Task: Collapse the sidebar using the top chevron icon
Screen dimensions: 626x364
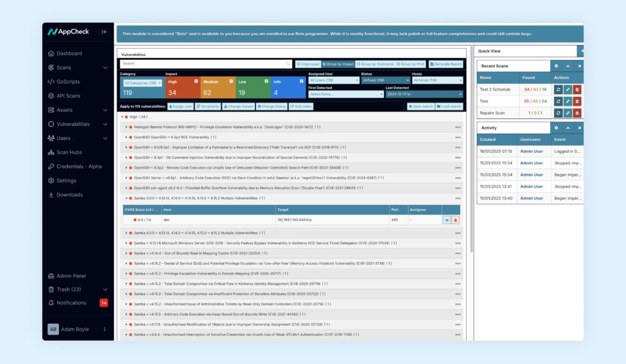Action: click(x=103, y=31)
